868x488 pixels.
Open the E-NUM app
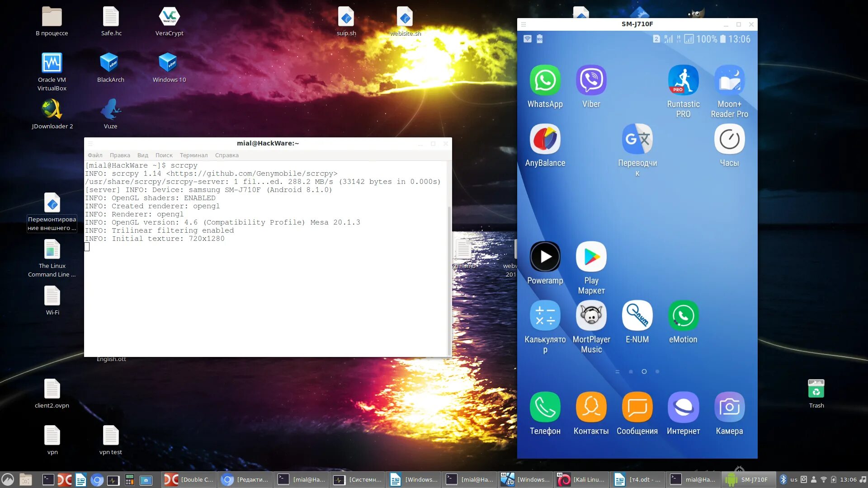[x=637, y=315]
